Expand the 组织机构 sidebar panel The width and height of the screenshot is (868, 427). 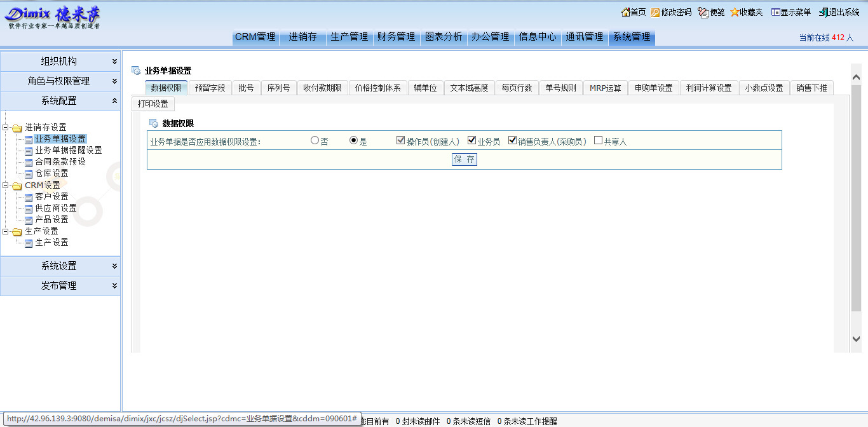60,62
